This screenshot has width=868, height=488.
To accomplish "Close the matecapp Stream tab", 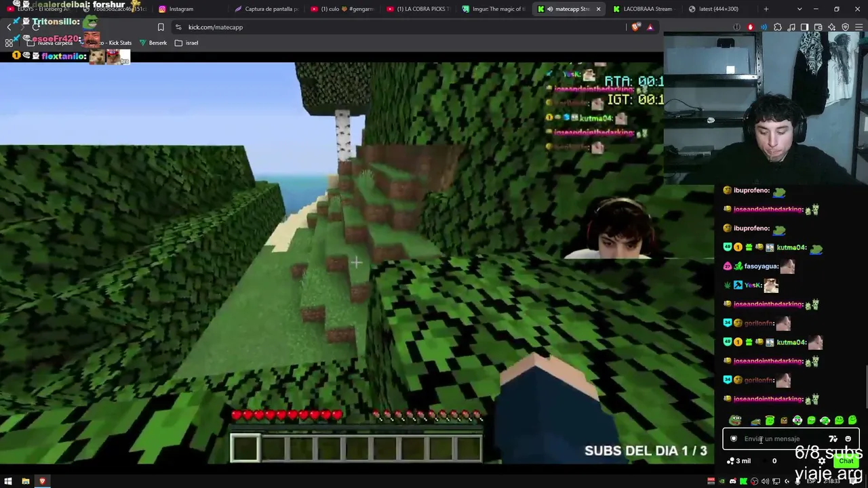I will (x=598, y=9).
